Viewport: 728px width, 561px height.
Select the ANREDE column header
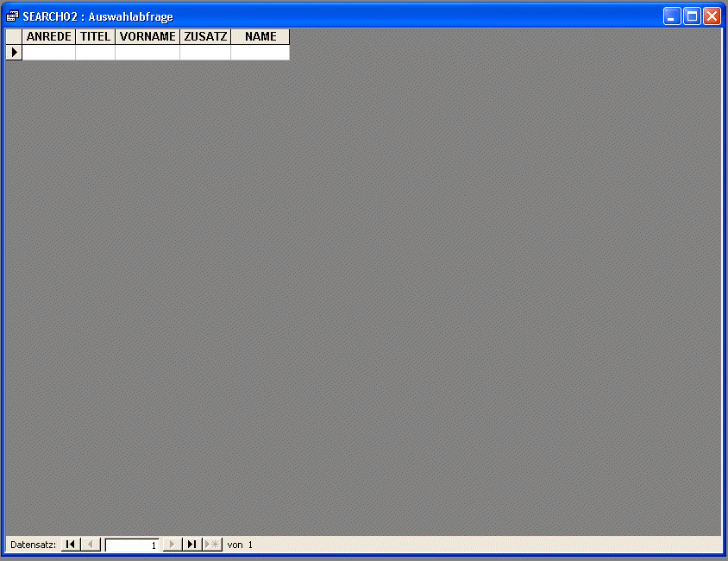coord(49,37)
